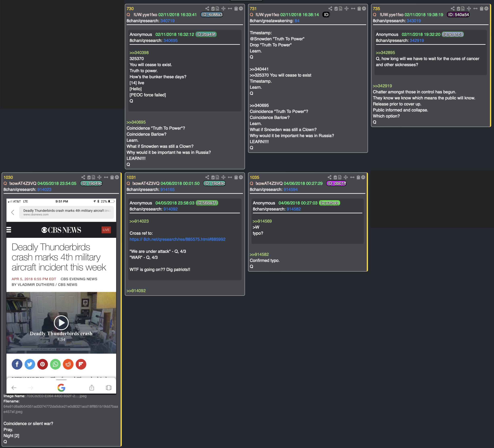Click the width arrows icon on post 1030

tap(106, 177)
